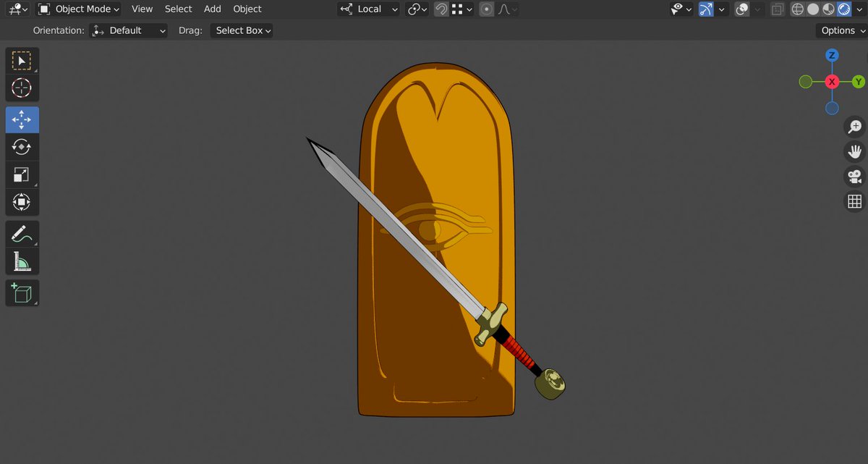The image size is (868, 464).
Task: Activate the 3D Cursor tool
Action: pyautogui.click(x=22, y=88)
